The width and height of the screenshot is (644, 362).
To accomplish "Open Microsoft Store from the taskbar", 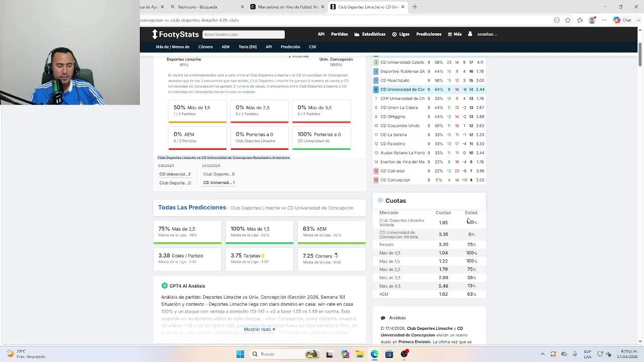I will [389, 354].
